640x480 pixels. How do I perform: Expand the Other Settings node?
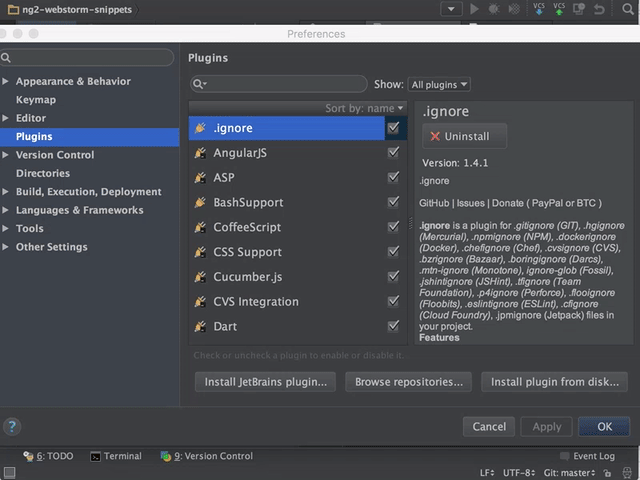[x=5, y=247]
